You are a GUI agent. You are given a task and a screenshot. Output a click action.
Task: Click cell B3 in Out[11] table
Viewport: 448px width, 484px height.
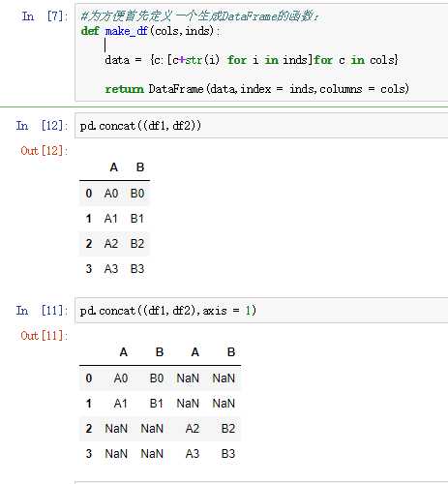point(228,454)
